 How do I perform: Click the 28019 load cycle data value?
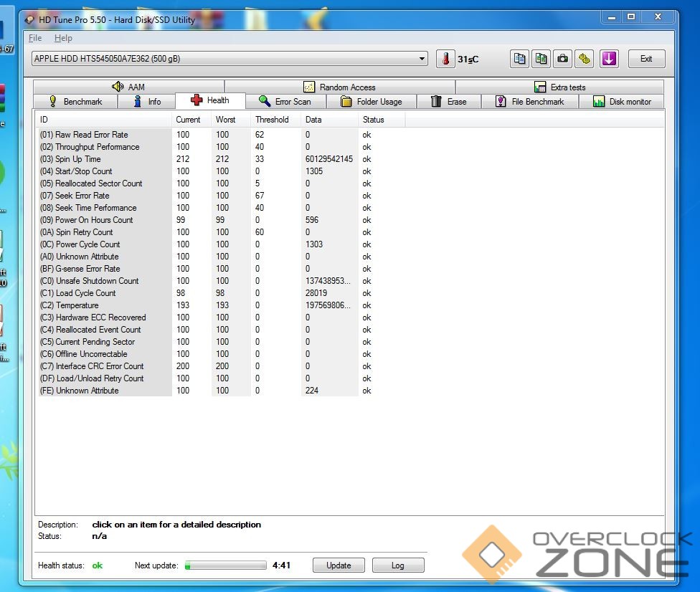[316, 293]
